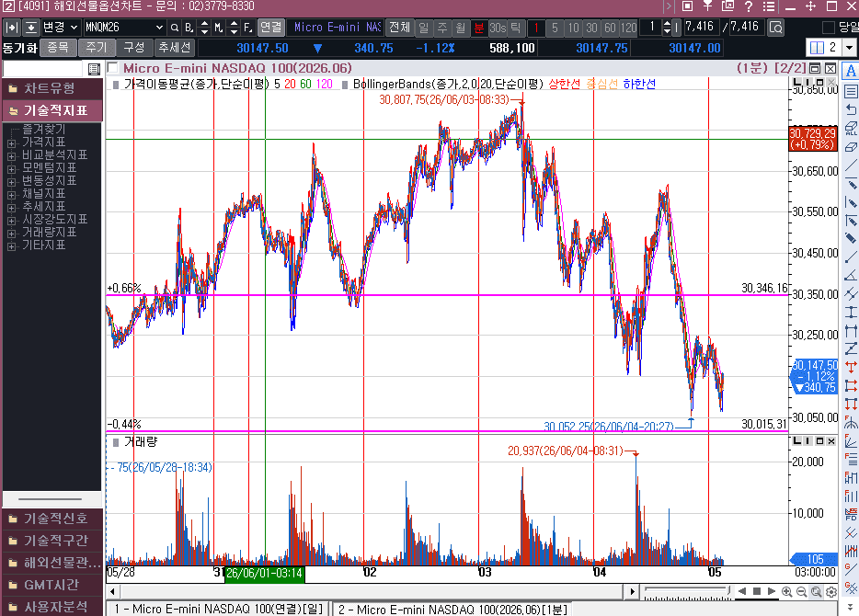859x616 pixels.
Task: Click the indicator search input field
Action: point(43,69)
